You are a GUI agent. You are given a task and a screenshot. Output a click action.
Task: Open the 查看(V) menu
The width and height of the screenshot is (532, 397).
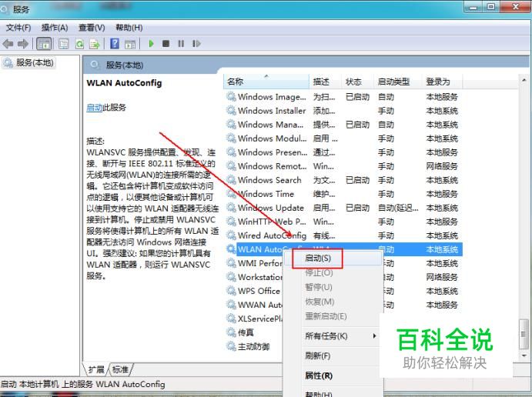pyautogui.click(x=92, y=28)
